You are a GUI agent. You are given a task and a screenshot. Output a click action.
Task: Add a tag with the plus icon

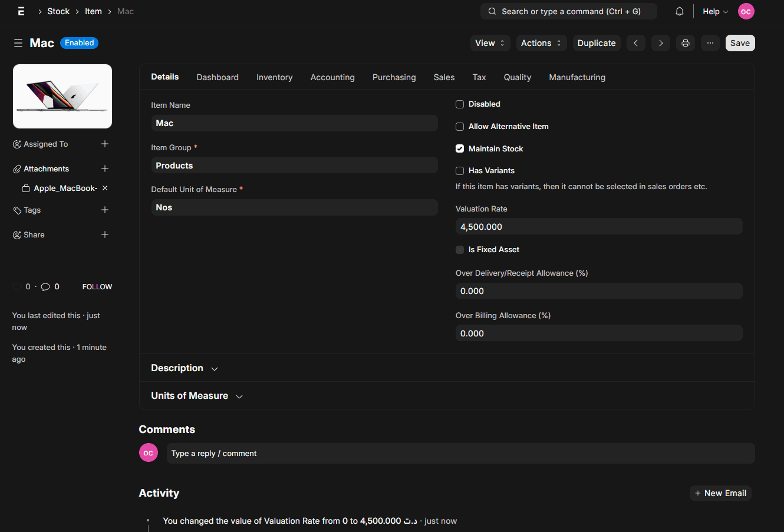pos(105,210)
